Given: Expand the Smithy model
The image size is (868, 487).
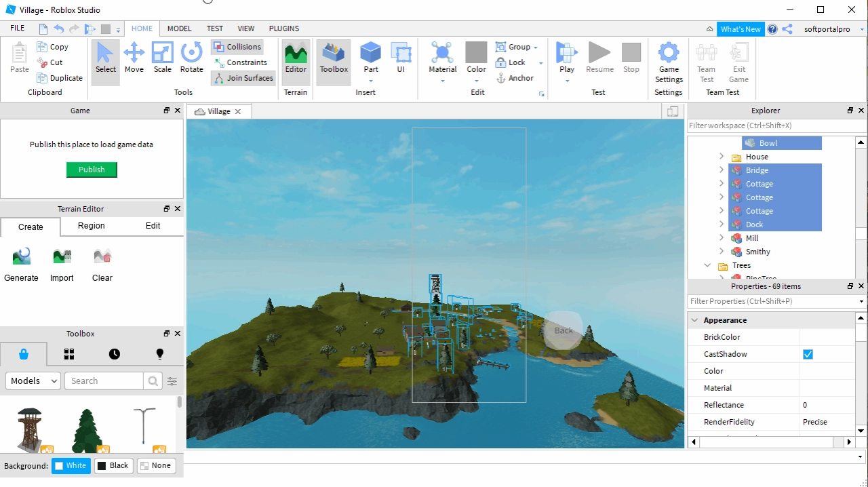Looking at the screenshot, I should (722, 252).
